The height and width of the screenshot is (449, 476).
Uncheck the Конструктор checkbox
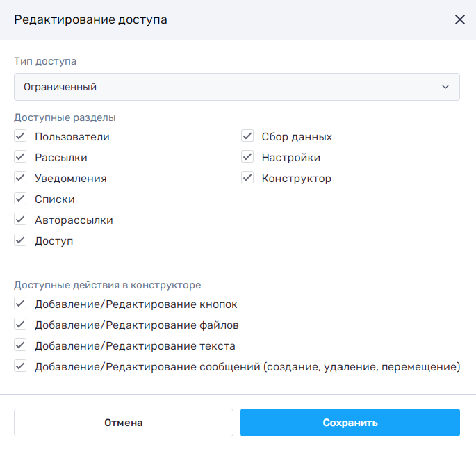pos(247,179)
